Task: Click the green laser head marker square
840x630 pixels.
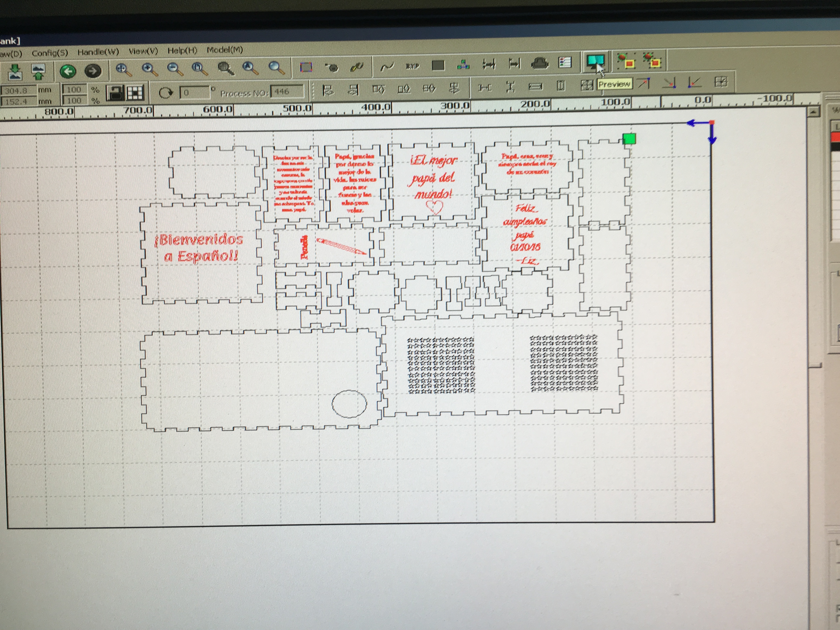Action: click(629, 139)
